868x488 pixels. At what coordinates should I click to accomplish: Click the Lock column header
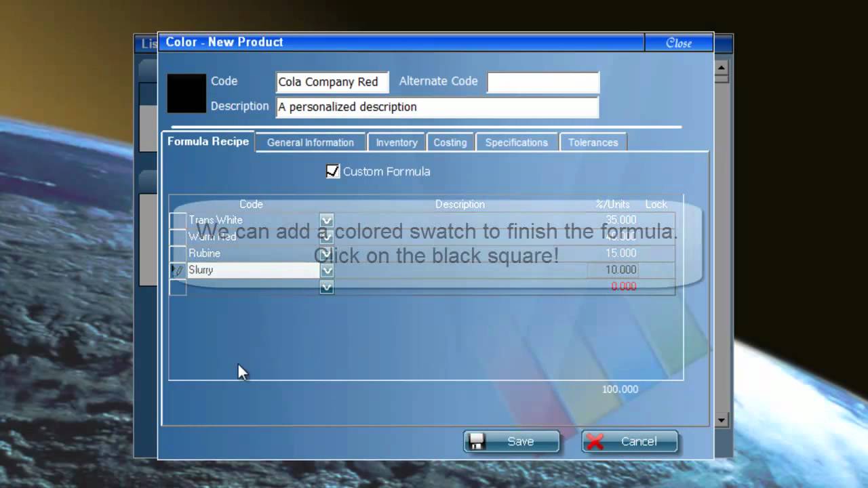coord(656,204)
